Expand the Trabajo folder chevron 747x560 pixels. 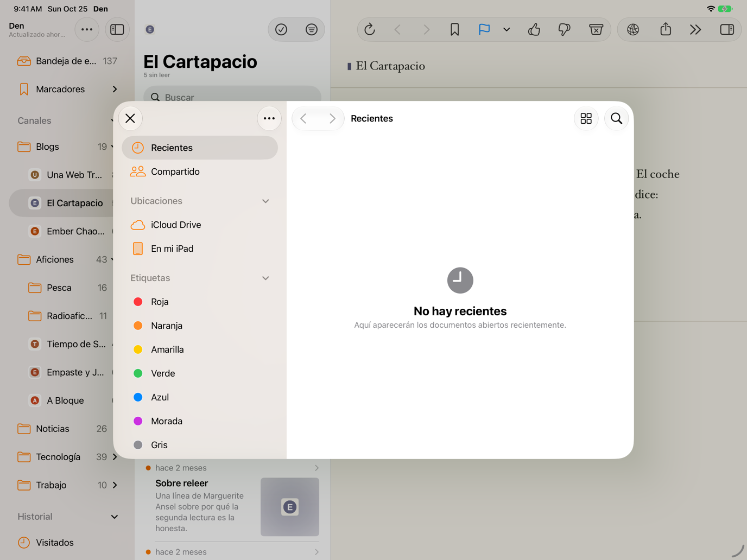tap(115, 485)
